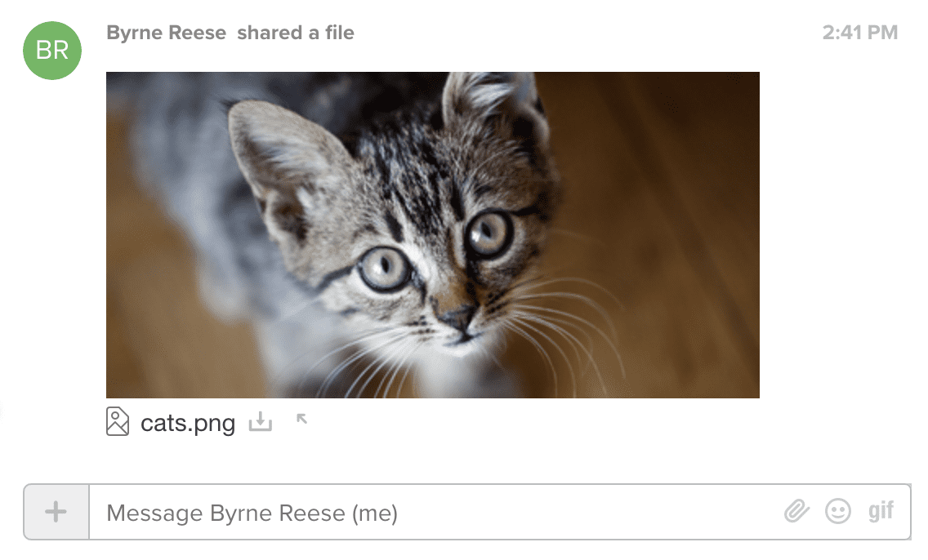Click the 2:41 PM timestamp
The height and width of the screenshot is (560, 928).
(859, 33)
